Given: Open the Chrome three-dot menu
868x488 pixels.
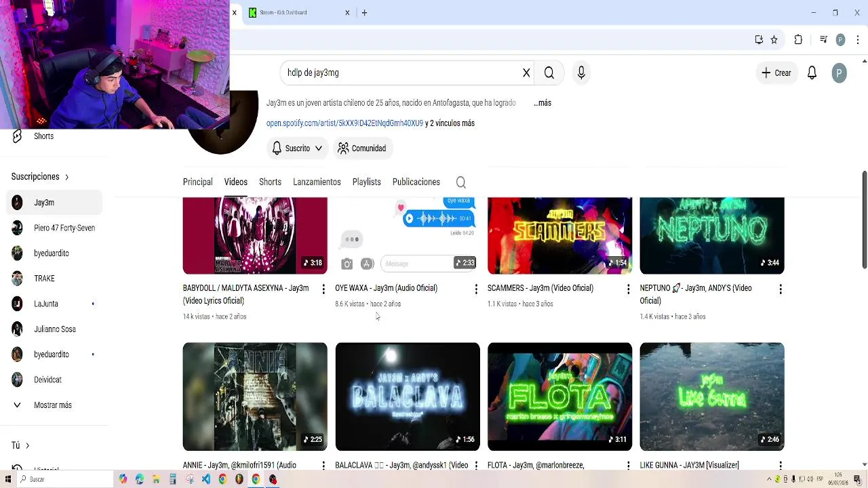Looking at the screenshot, I should (858, 40).
